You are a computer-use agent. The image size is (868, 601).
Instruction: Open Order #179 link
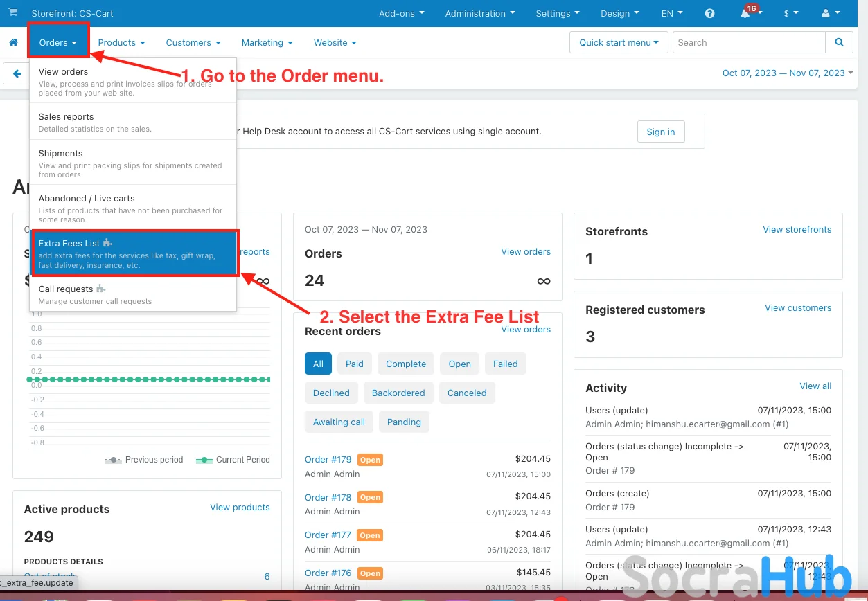[328, 460]
